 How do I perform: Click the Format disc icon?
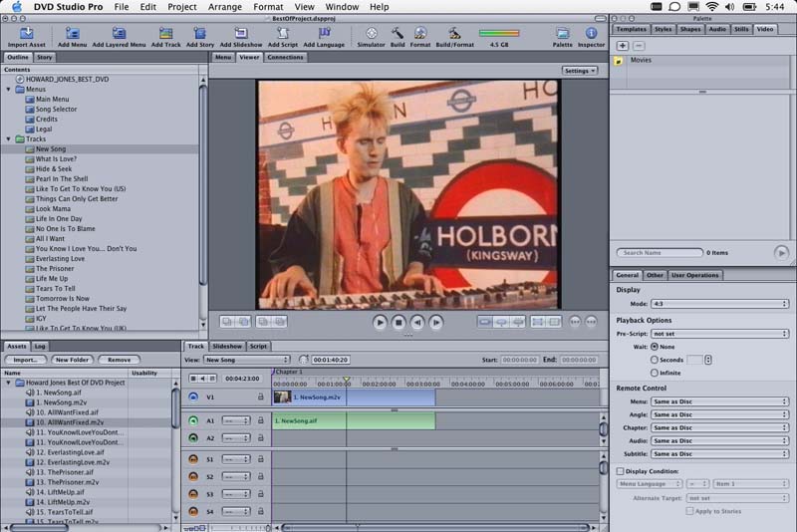(x=419, y=34)
